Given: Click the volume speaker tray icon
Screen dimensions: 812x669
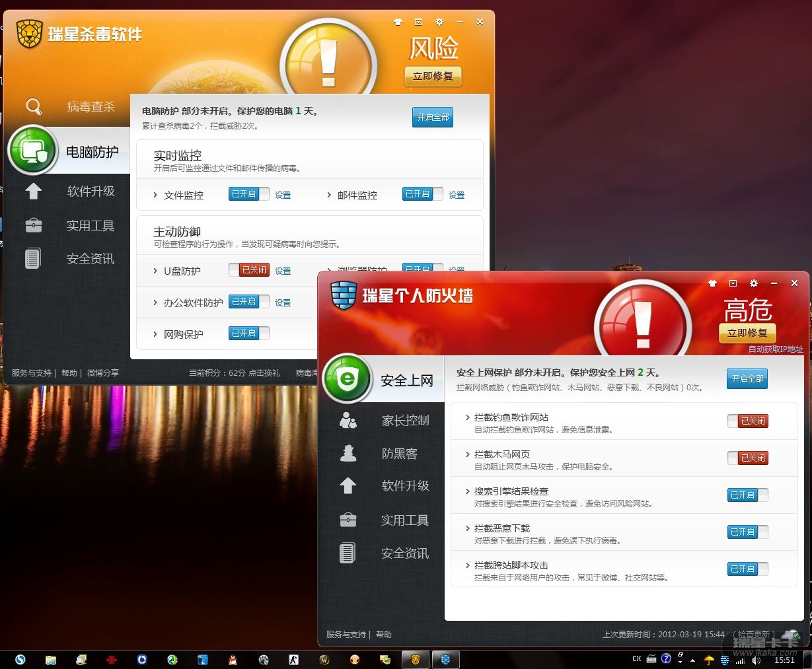Looking at the screenshot, I should [756, 660].
